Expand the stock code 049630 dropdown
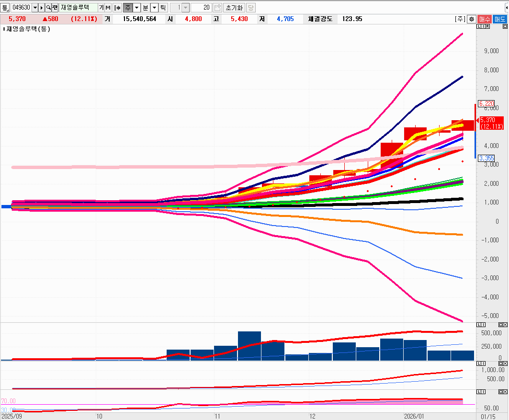Viewport: 509px width, 420px height. [35, 8]
